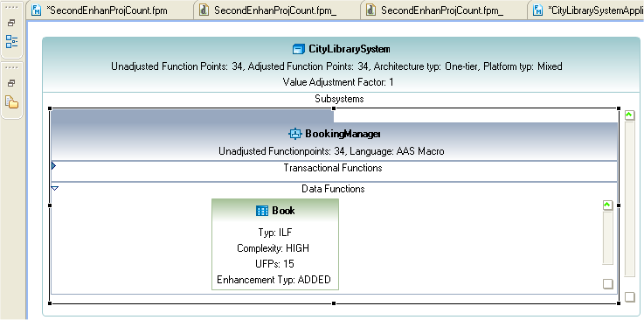Click 'Enhancement Typ: ADDED' label
This screenshot has height=320, width=644.
point(274,280)
